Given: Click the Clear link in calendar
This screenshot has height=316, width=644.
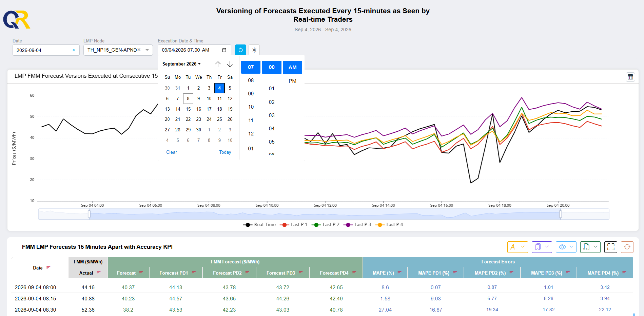Looking at the screenshot, I should (x=172, y=152).
